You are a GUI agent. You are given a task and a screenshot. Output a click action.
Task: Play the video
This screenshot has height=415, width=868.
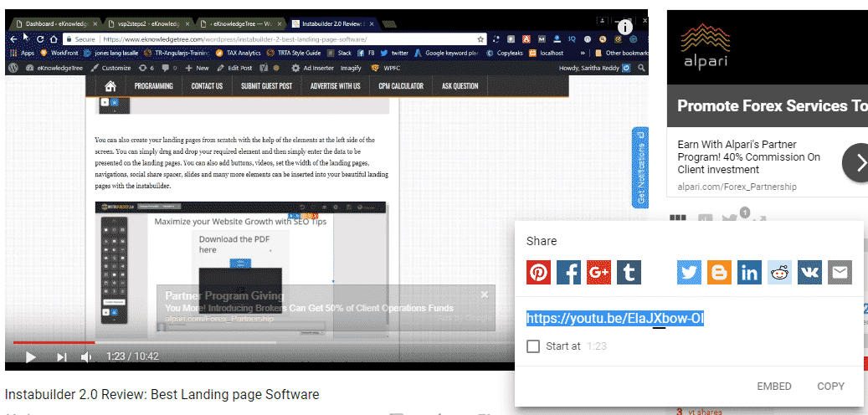click(31, 357)
